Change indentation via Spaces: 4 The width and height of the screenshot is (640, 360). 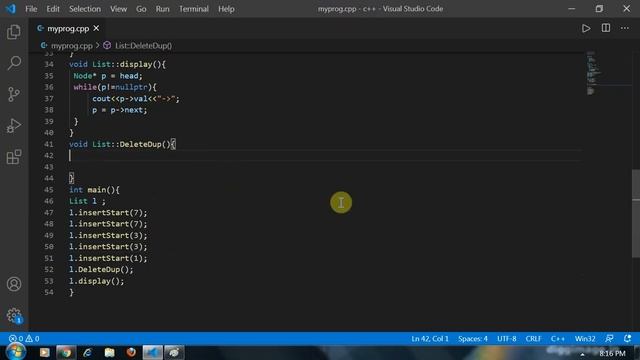(x=473, y=338)
